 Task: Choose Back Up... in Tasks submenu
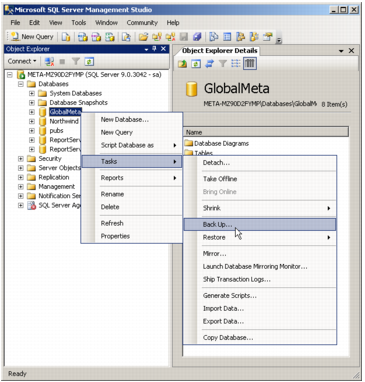[x=260, y=224]
